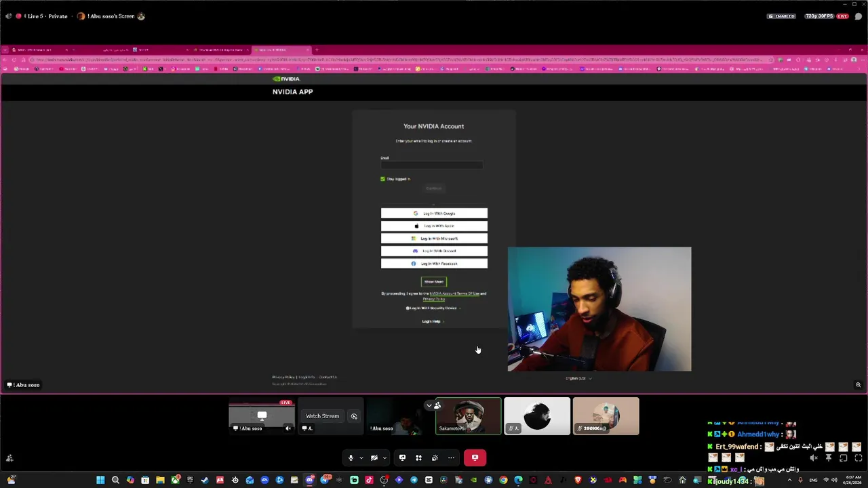868x488 pixels.
Task: Open Google Chrome from the taskbar
Action: tap(503, 480)
